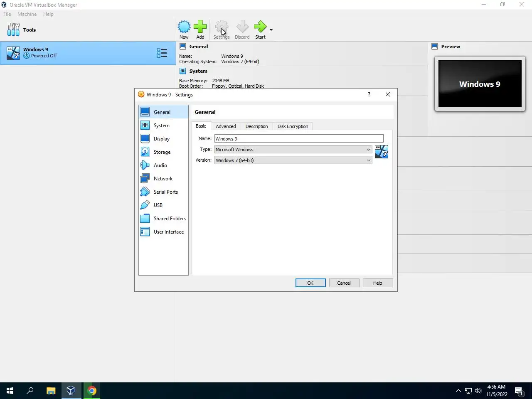Open the Machine menu
The image size is (532, 399).
27,14
